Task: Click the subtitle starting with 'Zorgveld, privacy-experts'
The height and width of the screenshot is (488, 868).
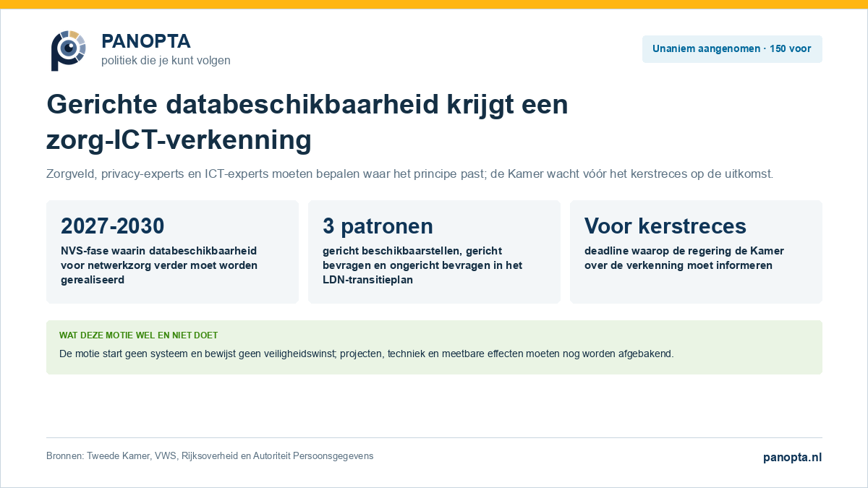Action: (x=410, y=174)
